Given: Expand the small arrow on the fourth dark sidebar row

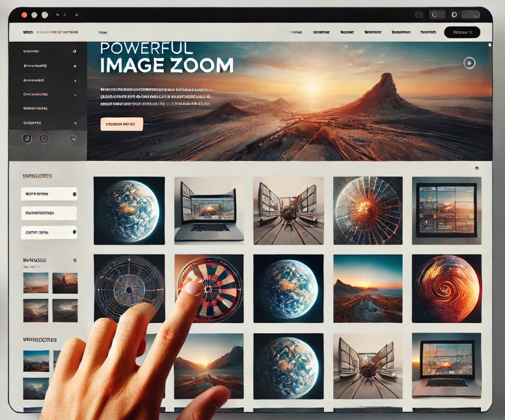Looking at the screenshot, I should pyautogui.click(x=75, y=95).
